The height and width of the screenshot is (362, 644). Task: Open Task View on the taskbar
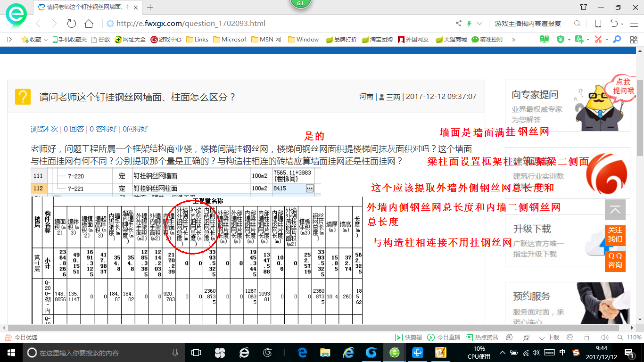[x=196, y=353]
